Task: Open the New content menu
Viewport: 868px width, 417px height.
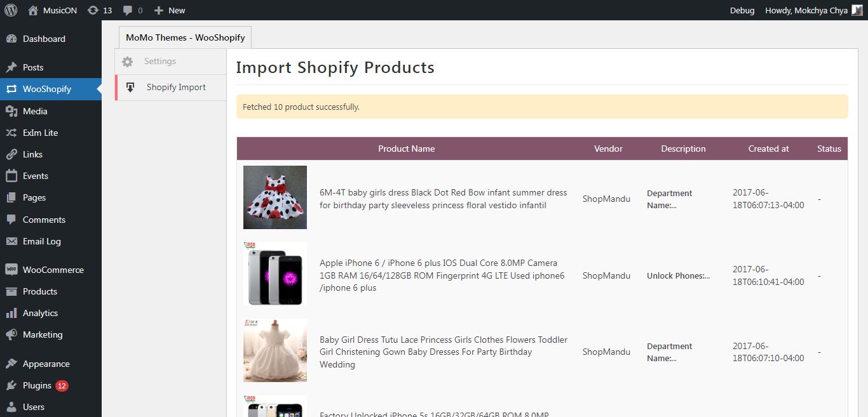Action: coord(170,10)
